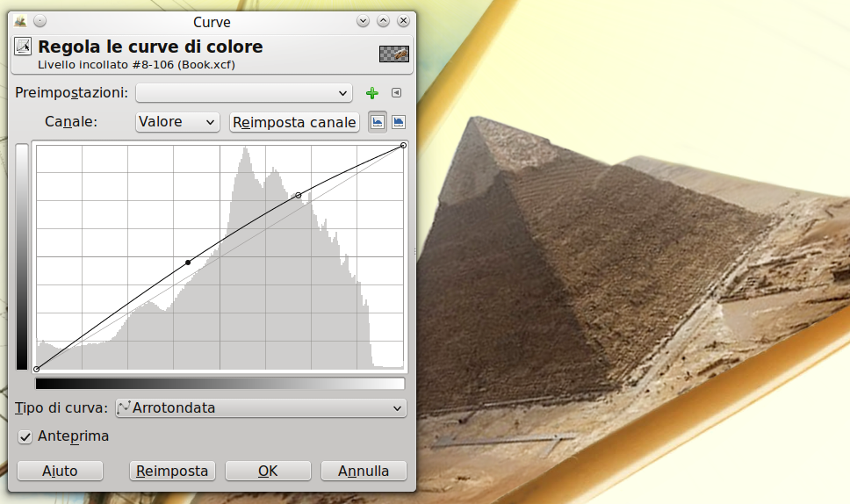Toggle the Anteprima preview checkbox
The height and width of the screenshot is (504, 850).
pos(25,436)
